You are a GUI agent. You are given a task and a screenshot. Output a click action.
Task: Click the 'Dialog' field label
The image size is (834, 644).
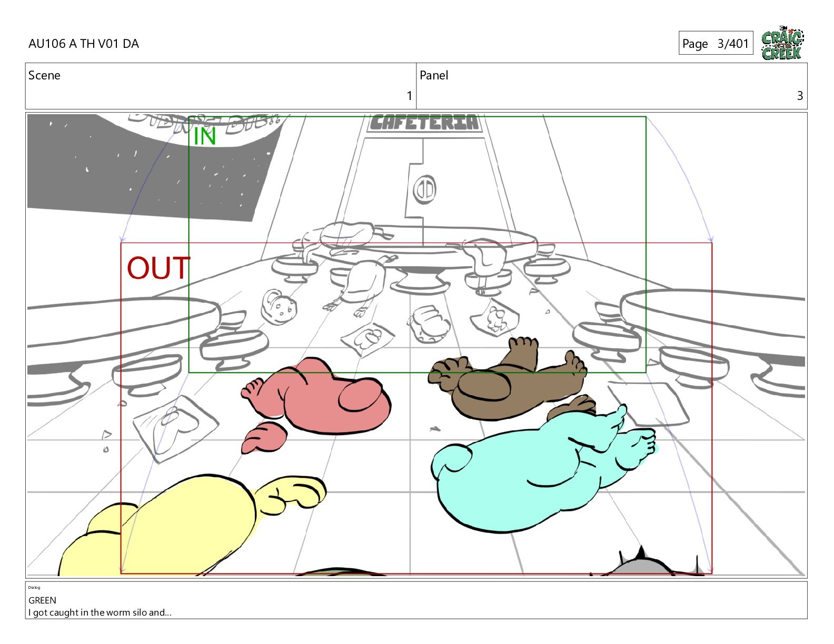coord(34,587)
